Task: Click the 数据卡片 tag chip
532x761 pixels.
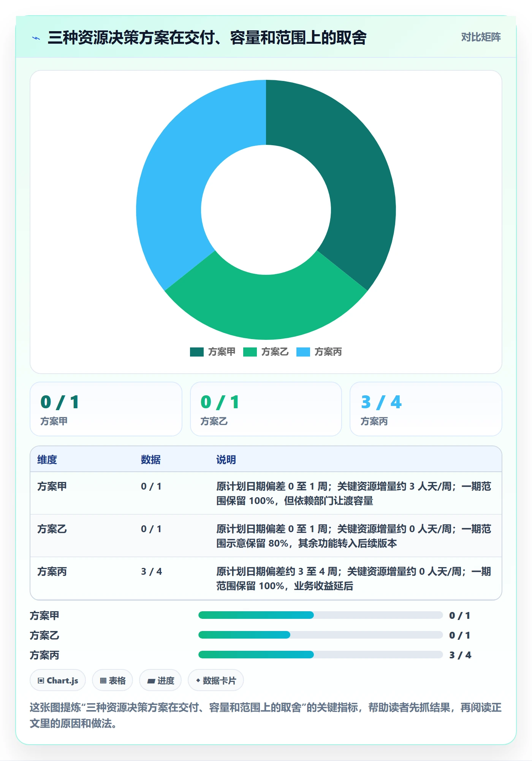Action: click(x=216, y=680)
